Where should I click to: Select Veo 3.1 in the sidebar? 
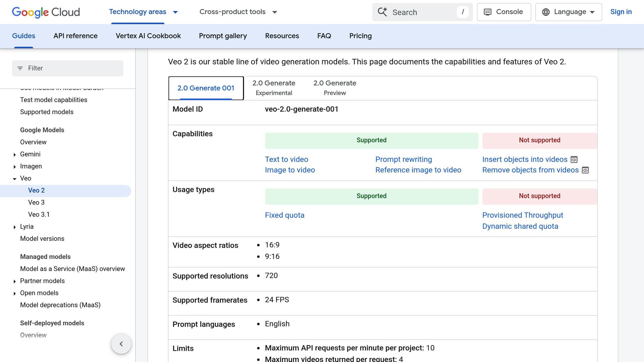point(39,214)
